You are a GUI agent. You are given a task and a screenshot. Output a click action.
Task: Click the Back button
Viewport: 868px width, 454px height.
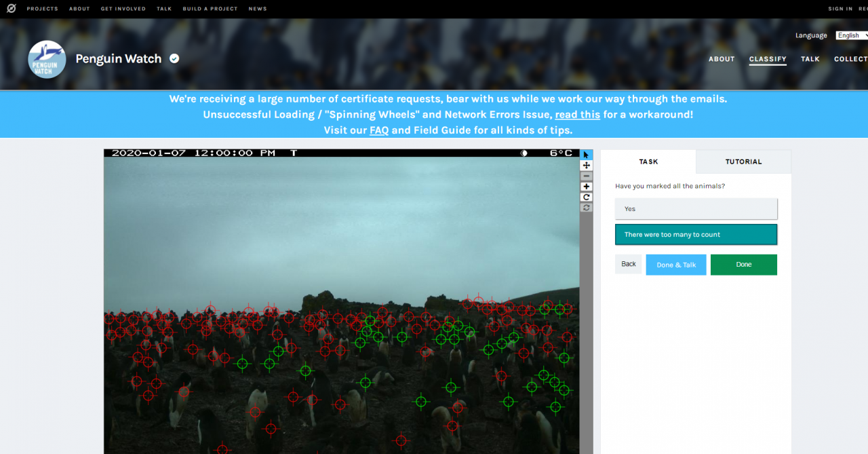coord(629,264)
